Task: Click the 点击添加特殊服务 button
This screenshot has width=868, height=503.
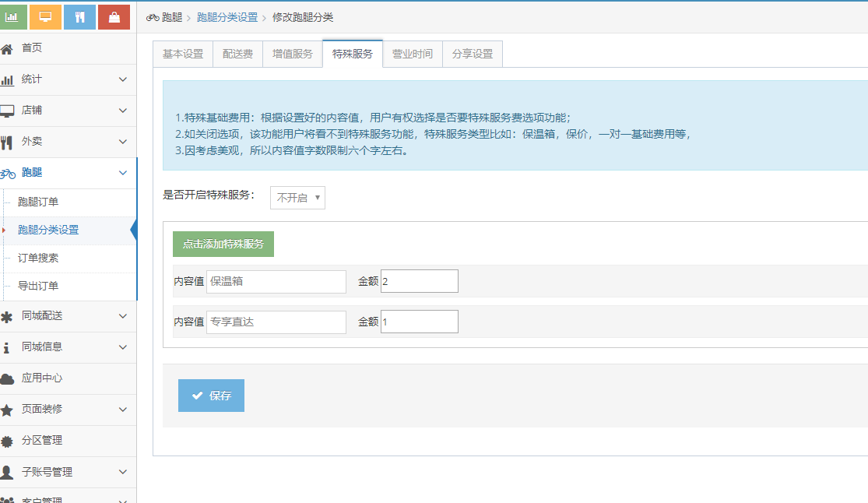Action: point(223,244)
